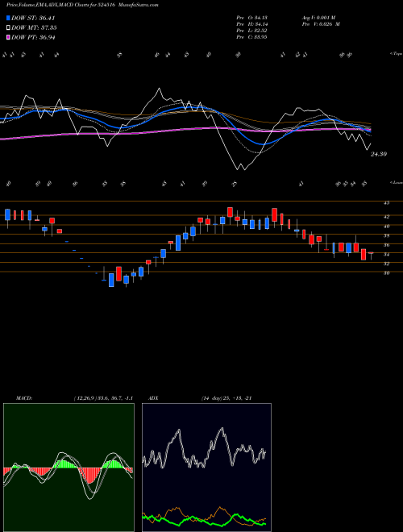Click the magenta DOW PT legend swatch

point(9,37)
